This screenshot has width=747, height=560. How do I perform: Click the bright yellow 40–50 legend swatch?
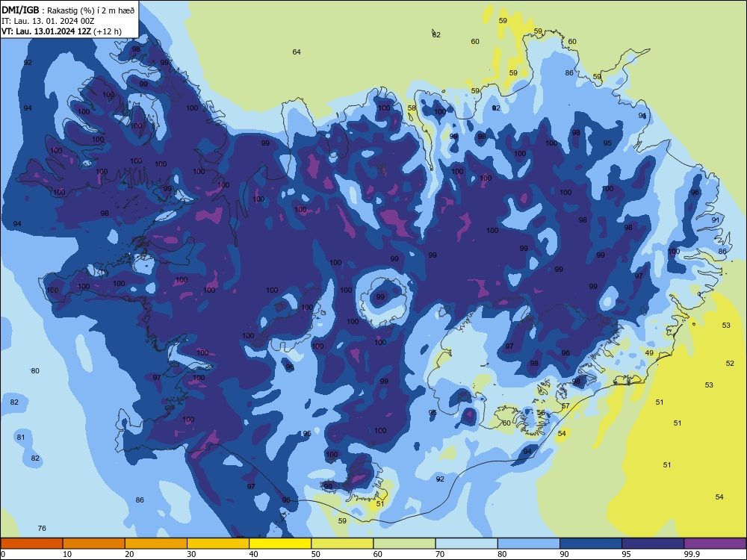pyautogui.click(x=280, y=544)
